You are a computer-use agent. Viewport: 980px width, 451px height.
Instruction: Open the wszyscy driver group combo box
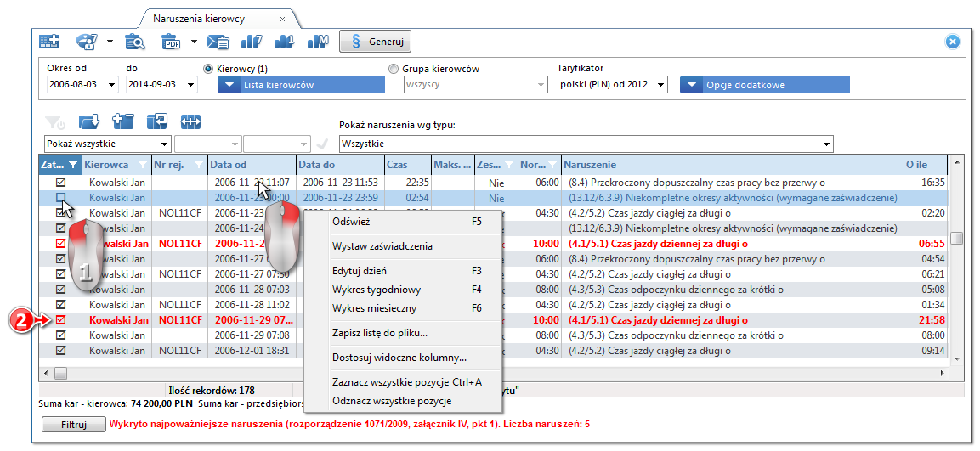coord(476,84)
